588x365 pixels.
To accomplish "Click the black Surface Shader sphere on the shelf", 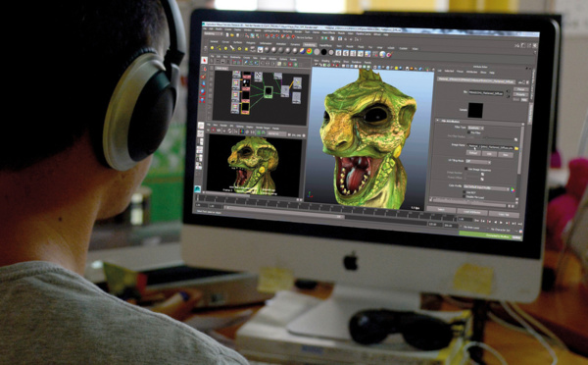I will tap(324, 52).
